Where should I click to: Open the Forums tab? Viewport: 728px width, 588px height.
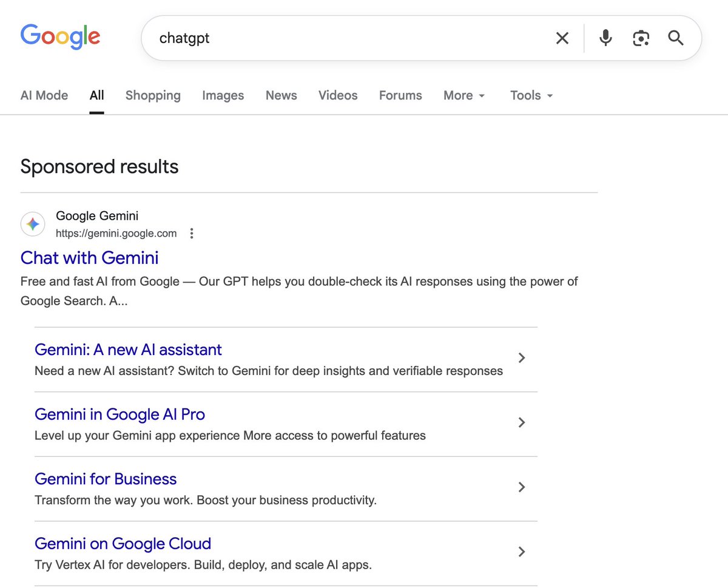click(400, 95)
